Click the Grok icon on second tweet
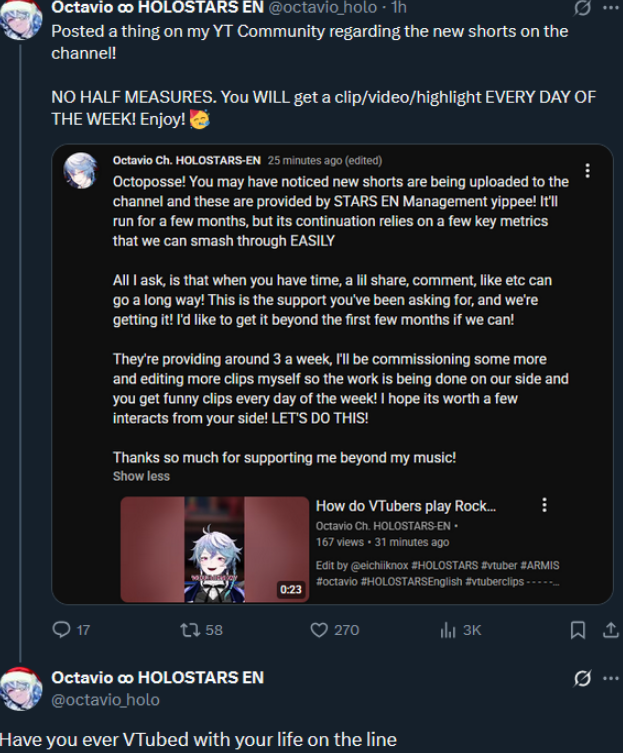The image size is (623, 753). tap(582, 678)
